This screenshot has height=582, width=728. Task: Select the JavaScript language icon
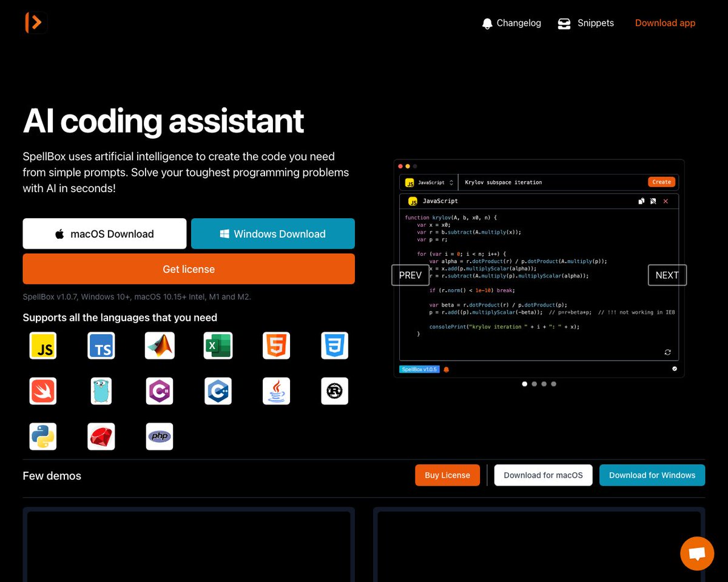[42, 345]
